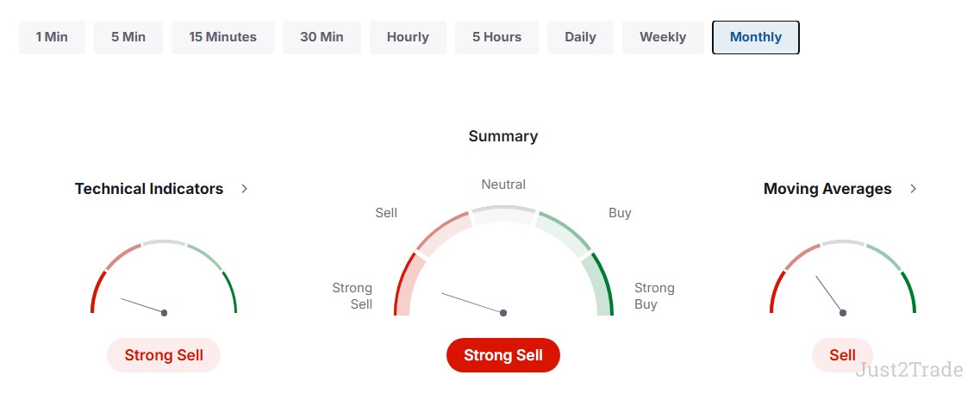Open the 5 Hours timeframe tab
Screen dimensions: 980x394
tap(496, 38)
